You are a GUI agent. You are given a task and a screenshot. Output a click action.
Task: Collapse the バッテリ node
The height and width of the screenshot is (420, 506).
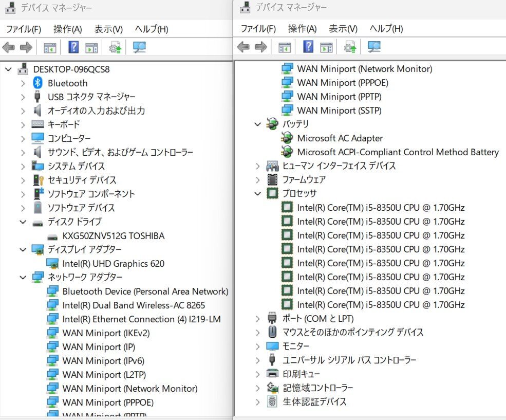pos(257,124)
